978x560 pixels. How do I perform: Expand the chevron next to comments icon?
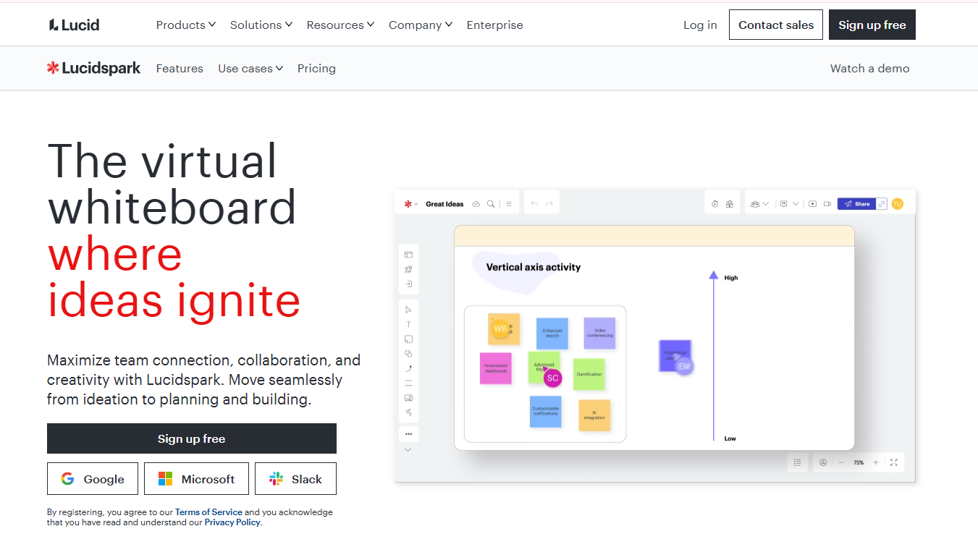(796, 204)
